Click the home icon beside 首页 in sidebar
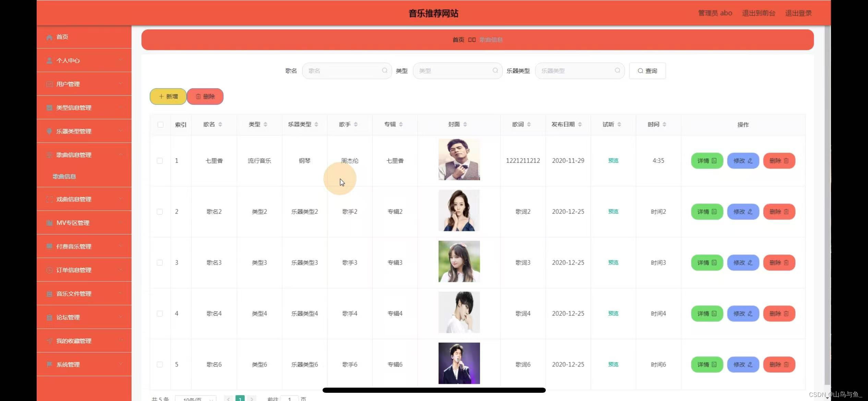 [49, 37]
